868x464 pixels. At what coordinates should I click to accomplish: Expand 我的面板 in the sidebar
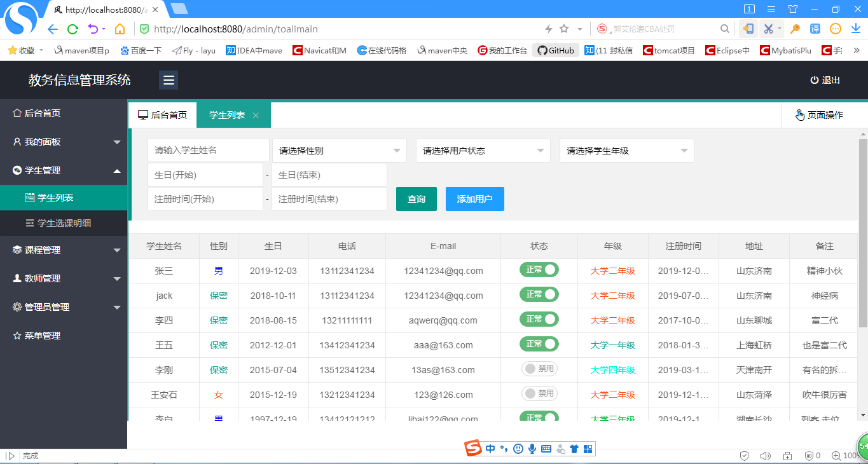[64, 142]
